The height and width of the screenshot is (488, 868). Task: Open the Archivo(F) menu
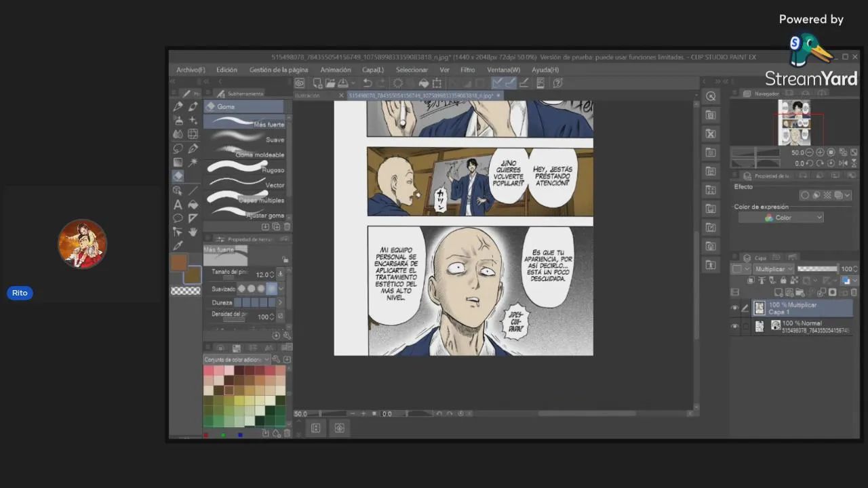pos(191,70)
